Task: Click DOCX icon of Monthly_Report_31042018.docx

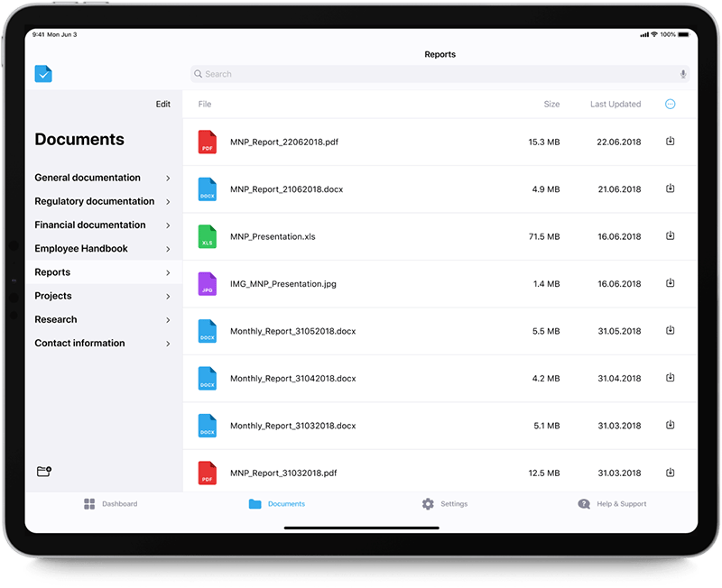Action: click(x=208, y=378)
